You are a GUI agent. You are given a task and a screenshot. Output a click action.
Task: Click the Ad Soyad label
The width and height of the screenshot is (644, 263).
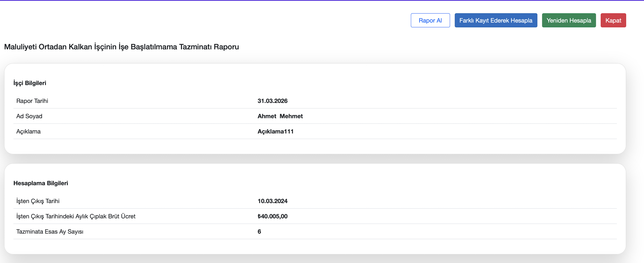pos(29,116)
